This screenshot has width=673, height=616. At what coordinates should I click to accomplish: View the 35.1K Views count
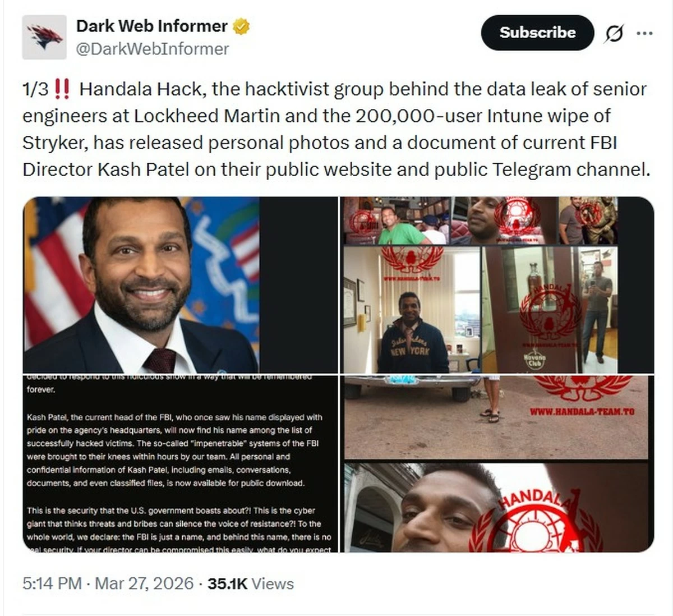click(251, 583)
